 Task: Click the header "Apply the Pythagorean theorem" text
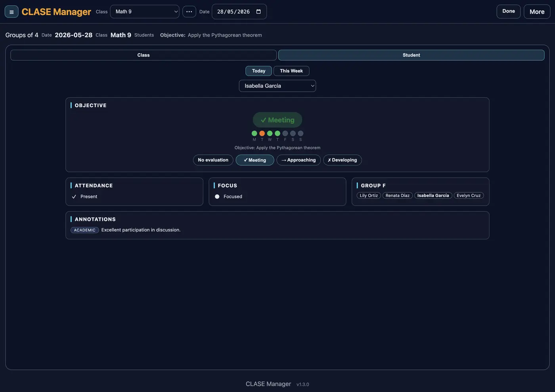point(225,35)
